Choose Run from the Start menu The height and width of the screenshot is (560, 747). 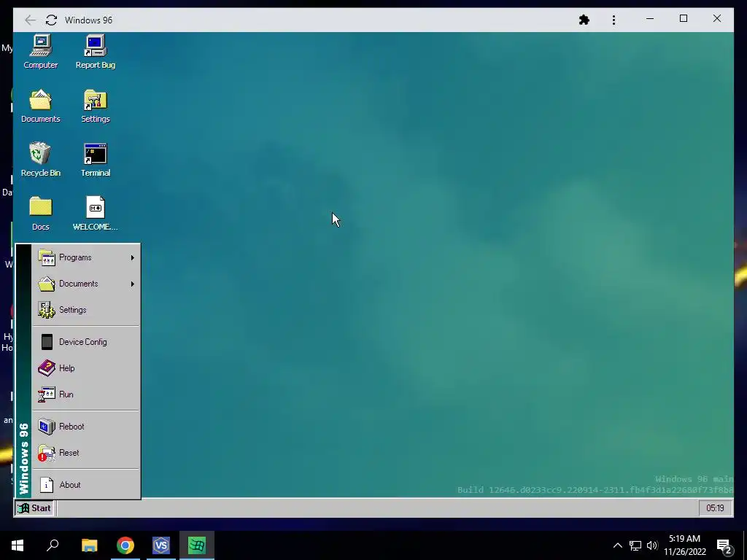click(86, 394)
